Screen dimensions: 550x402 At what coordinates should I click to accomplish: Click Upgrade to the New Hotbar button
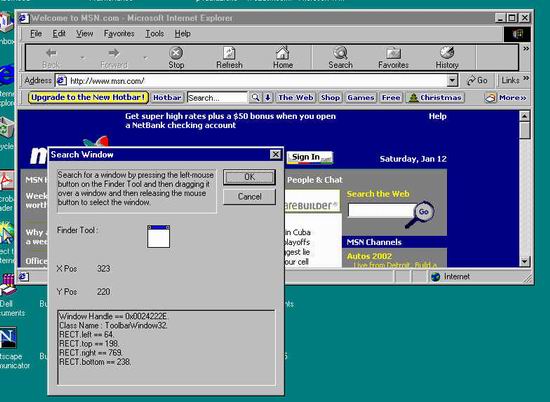pyautogui.click(x=88, y=98)
